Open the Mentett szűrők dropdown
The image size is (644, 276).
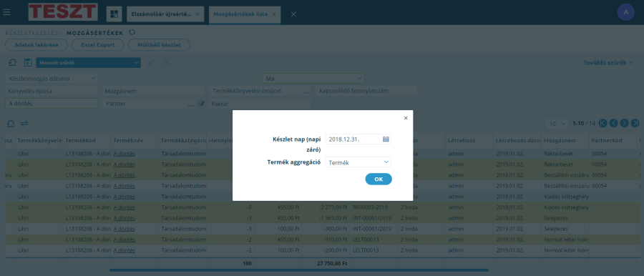point(88,62)
